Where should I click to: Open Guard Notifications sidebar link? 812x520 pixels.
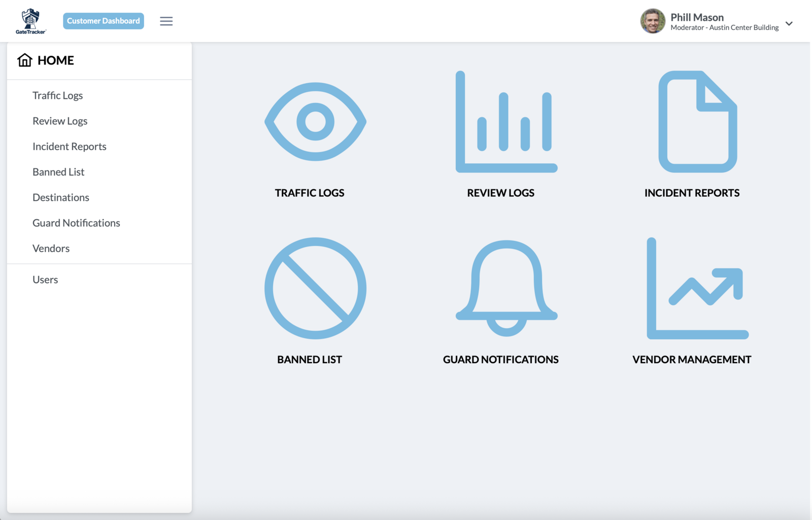(76, 223)
